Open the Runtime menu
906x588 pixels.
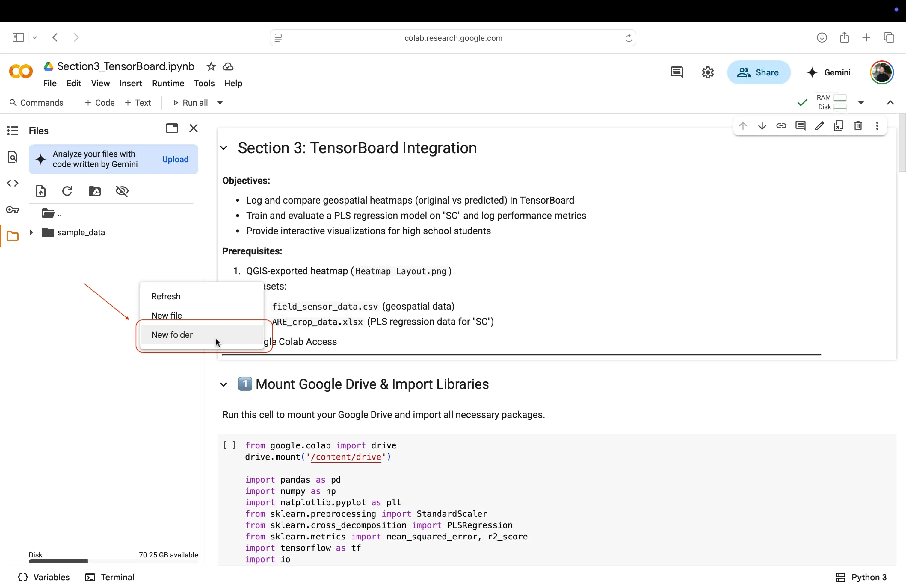[x=168, y=83]
